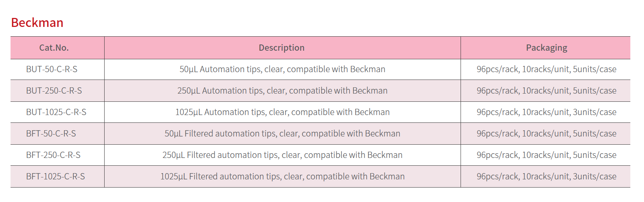Select the 1025µL Automation tips description

click(282, 112)
